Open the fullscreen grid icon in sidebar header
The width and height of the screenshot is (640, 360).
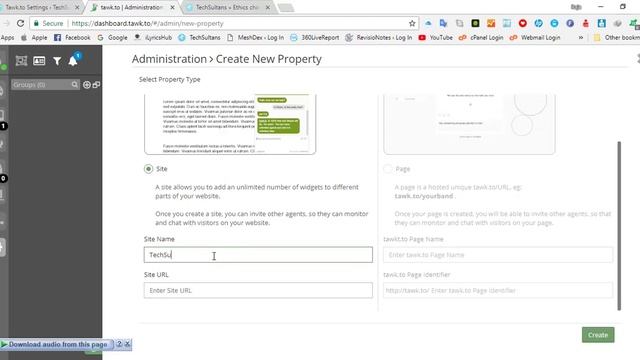tap(21, 61)
